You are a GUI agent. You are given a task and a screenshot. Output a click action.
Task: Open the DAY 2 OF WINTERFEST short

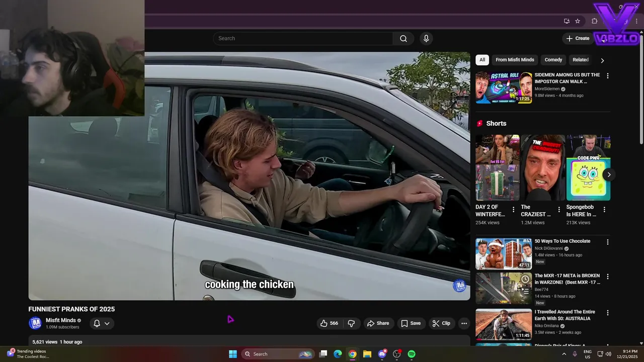tap(498, 167)
